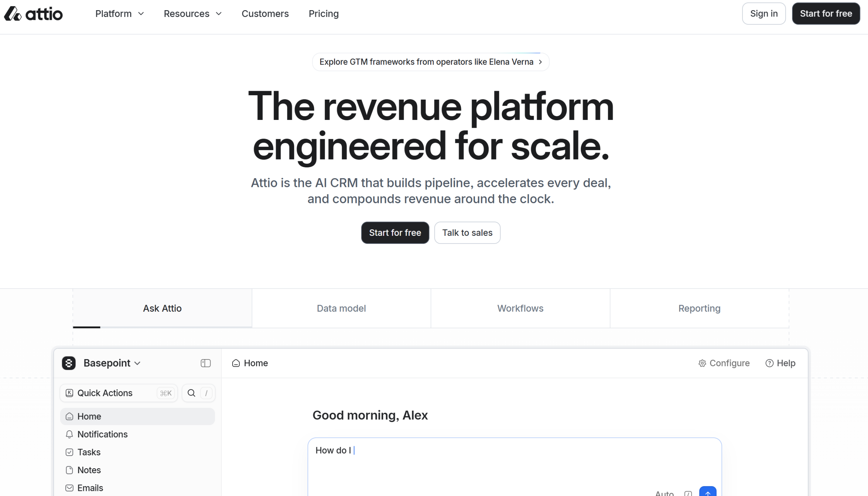Open Tasks in the sidebar
The image size is (868, 496).
pos(137,452)
